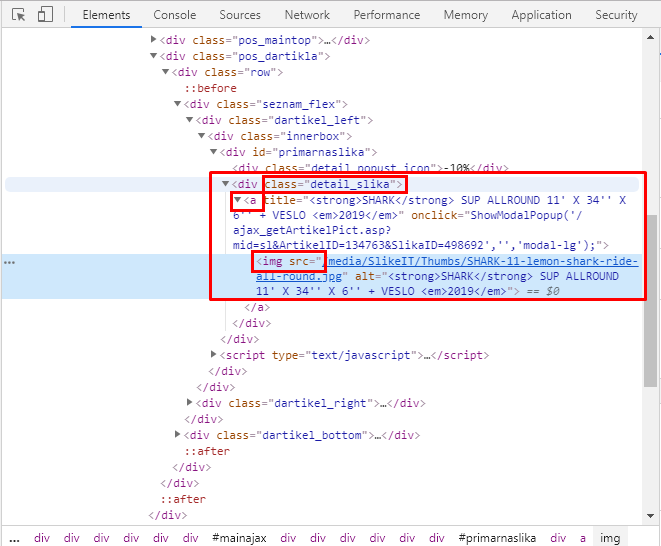Toggle the device toolbar icon
661x546 pixels.
45,15
